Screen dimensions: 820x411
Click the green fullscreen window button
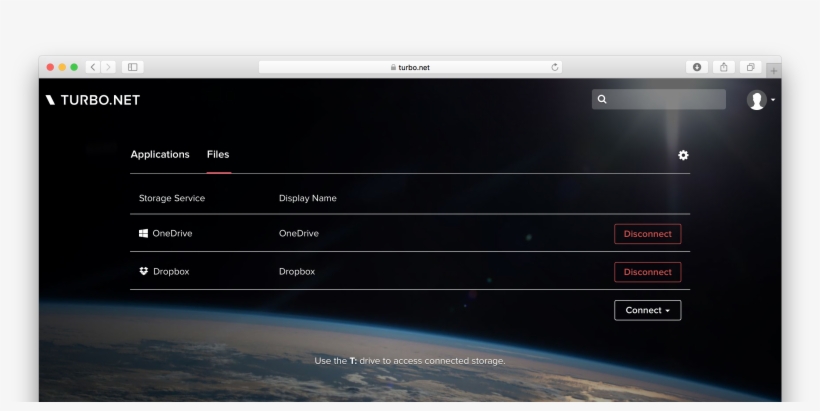tap(74, 67)
